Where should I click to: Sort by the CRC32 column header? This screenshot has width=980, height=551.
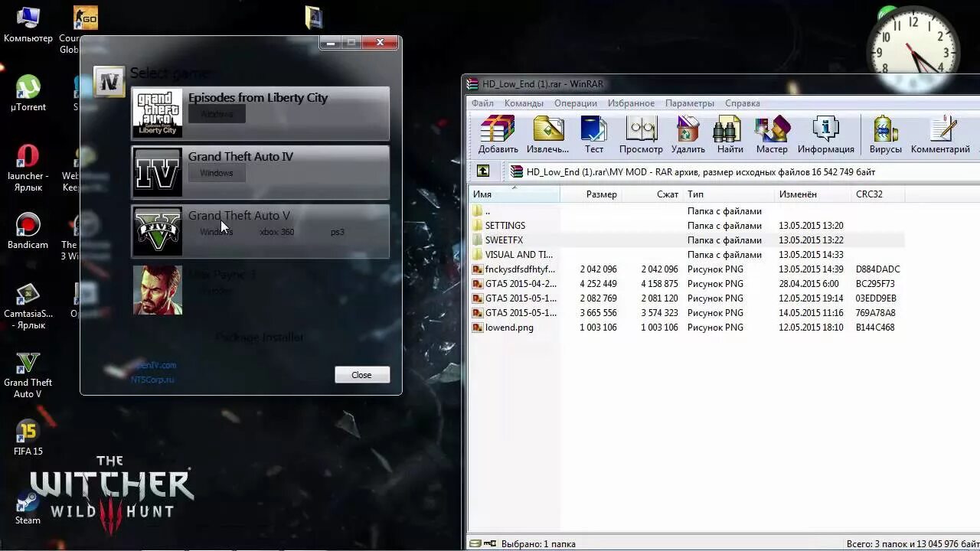[x=877, y=194]
